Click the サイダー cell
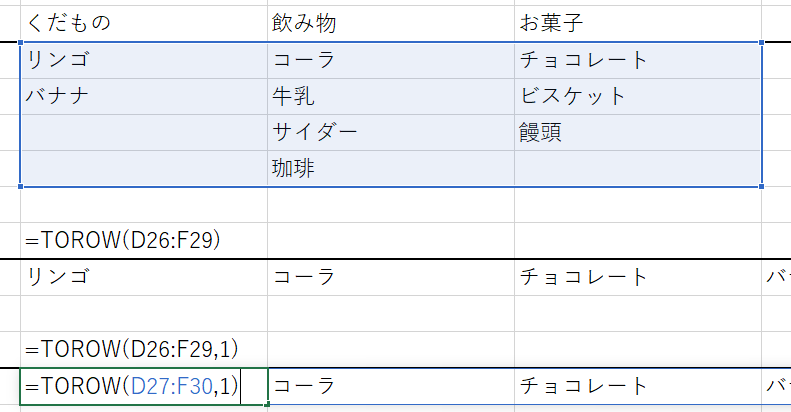This screenshot has width=791, height=412. pyautogui.click(x=314, y=132)
